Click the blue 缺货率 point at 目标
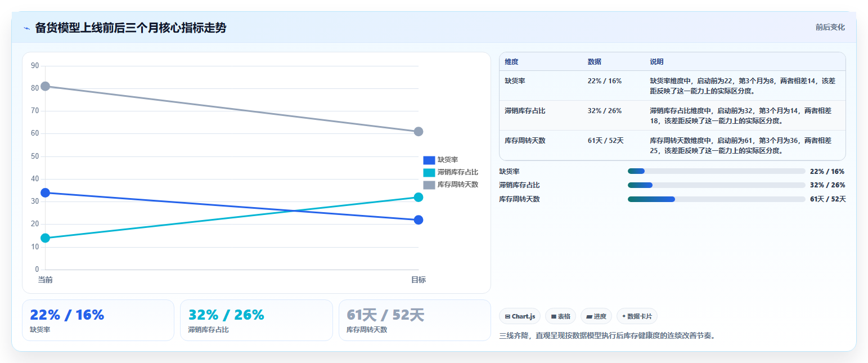868x363 pixels. (x=419, y=220)
